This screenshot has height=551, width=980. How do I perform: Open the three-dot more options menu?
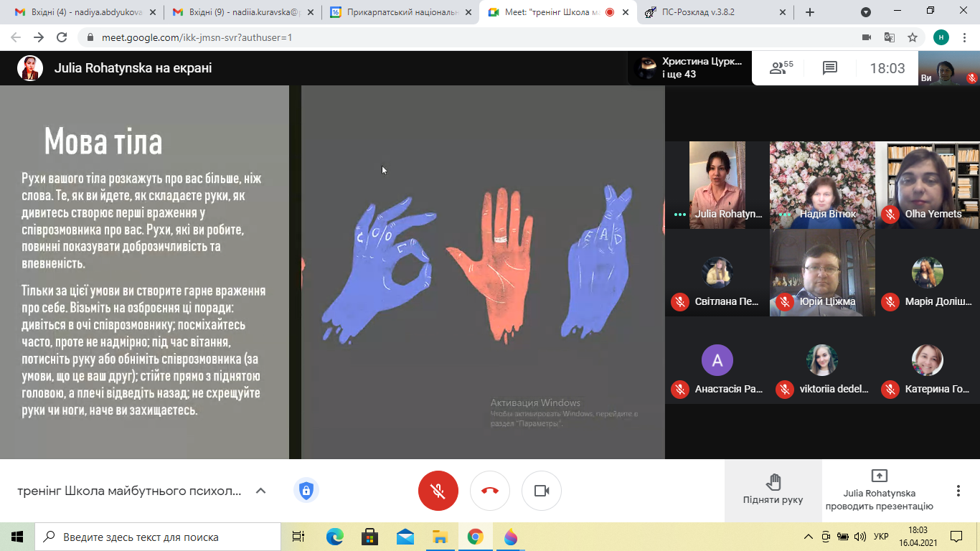click(958, 491)
